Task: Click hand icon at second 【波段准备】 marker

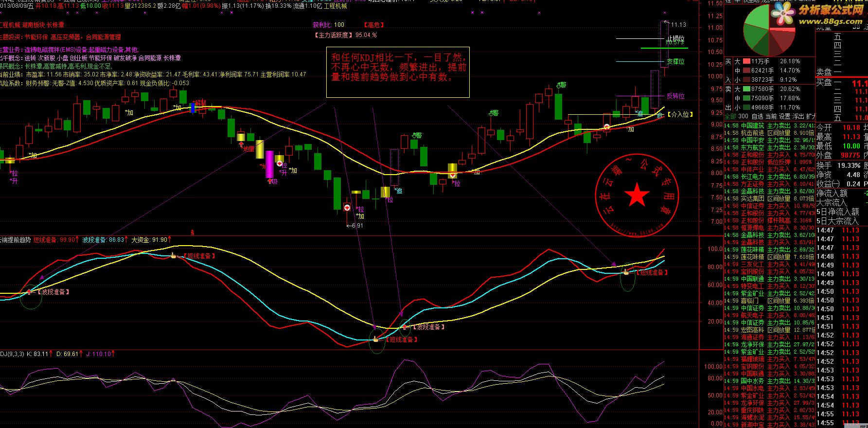Action: [404, 326]
